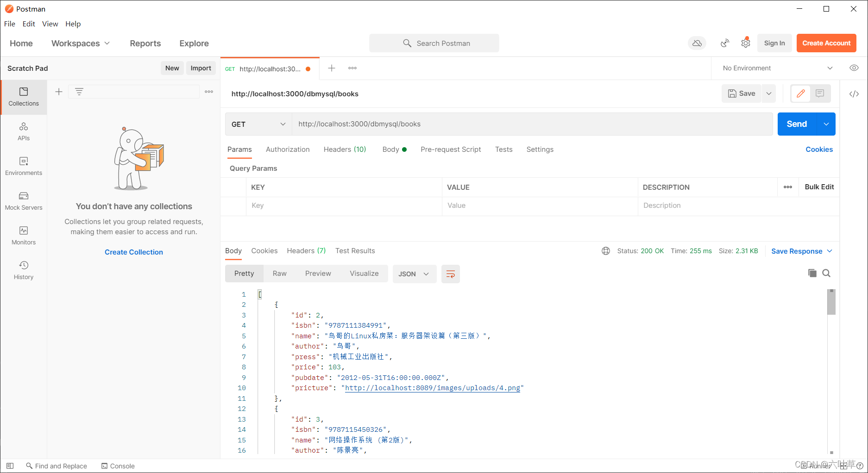Open the Collections sidebar panel
Image resolution: width=868 pixels, height=473 pixels.
point(24,97)
